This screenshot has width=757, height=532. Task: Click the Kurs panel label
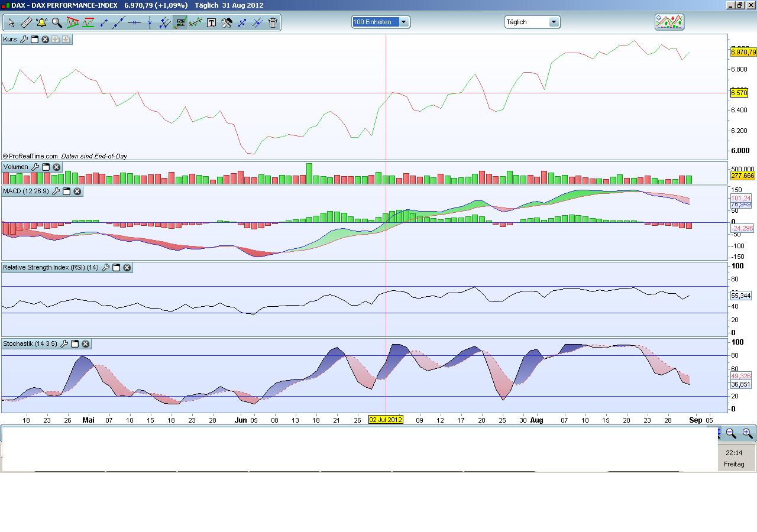10,39
